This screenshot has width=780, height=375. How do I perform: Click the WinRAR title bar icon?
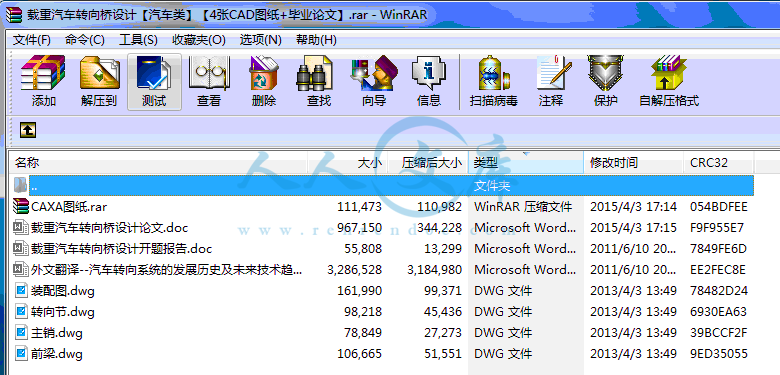(x=14, y=14)
